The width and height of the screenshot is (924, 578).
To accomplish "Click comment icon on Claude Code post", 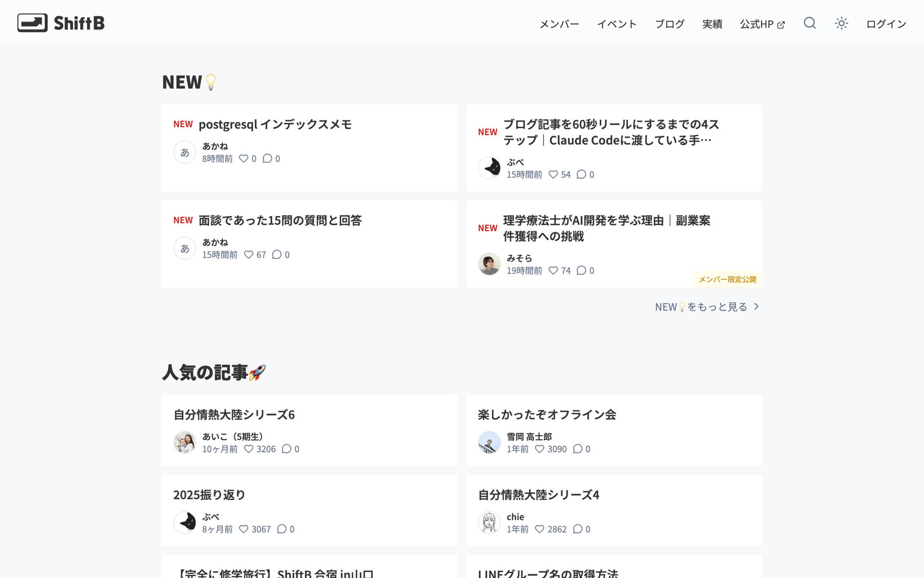I will [x=581, y=174].
